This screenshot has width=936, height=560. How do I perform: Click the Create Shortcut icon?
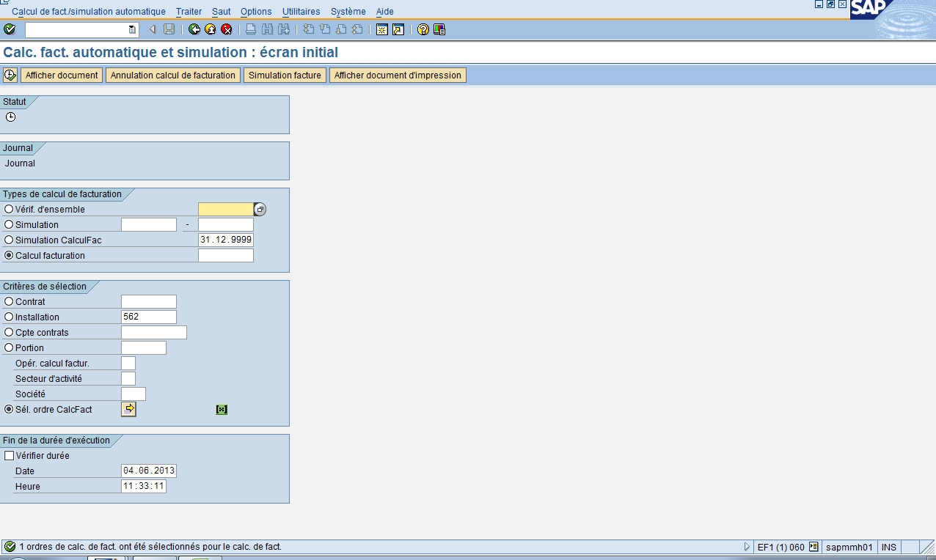pos(398,29)
